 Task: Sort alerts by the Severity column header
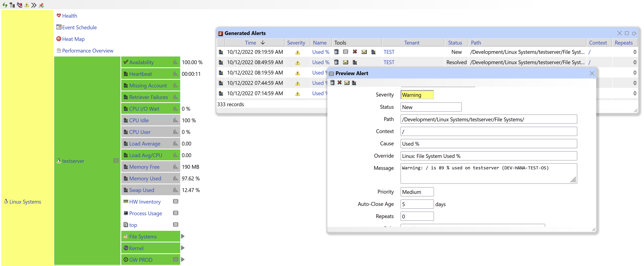pos(297,43)
